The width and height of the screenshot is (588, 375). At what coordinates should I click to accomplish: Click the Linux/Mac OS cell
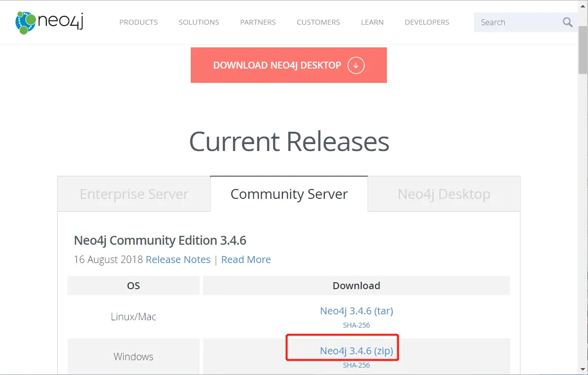point(134,317)
